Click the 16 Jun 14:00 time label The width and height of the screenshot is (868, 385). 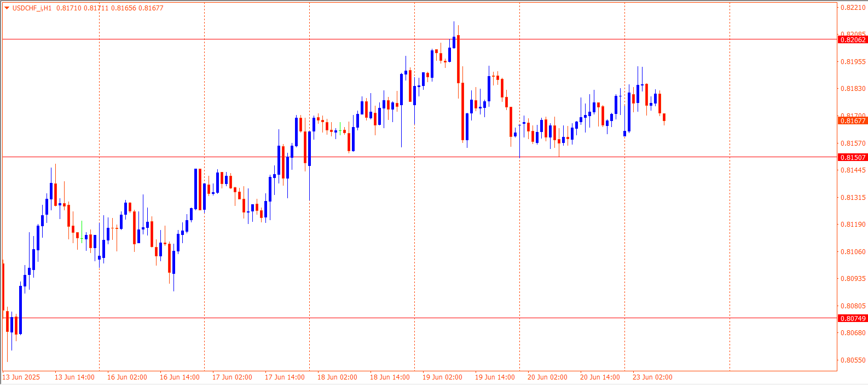(180, 377)
